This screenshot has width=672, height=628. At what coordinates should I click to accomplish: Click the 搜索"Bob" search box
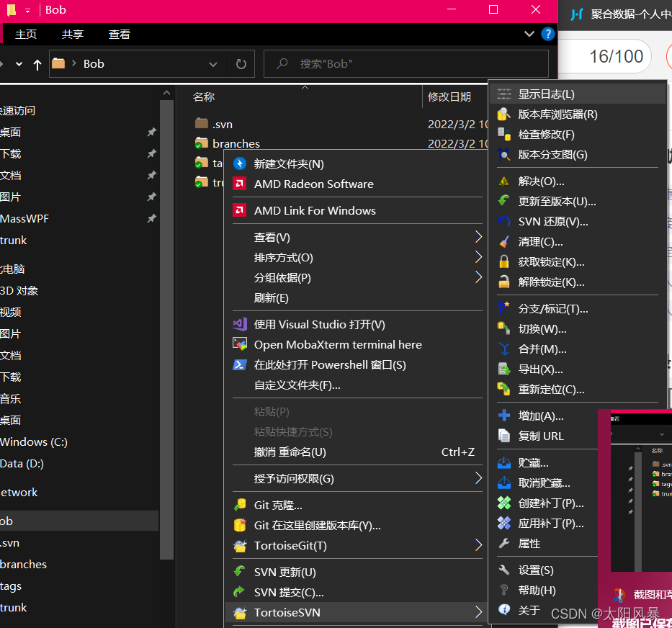[406, 64]
